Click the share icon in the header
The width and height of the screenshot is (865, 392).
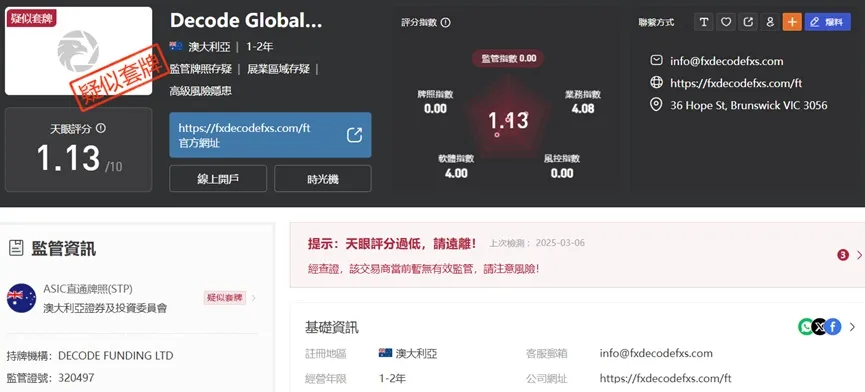point(748,22)
